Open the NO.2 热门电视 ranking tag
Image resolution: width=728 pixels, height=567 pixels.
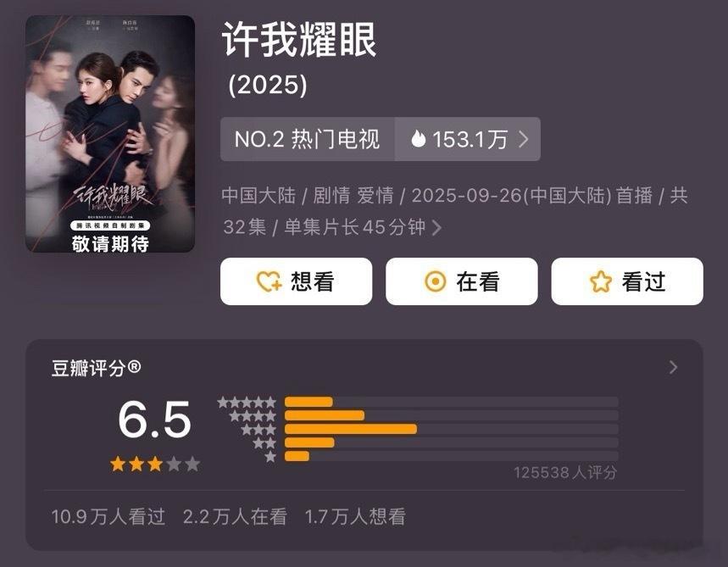pyautogui.click(x=308, y=139)
